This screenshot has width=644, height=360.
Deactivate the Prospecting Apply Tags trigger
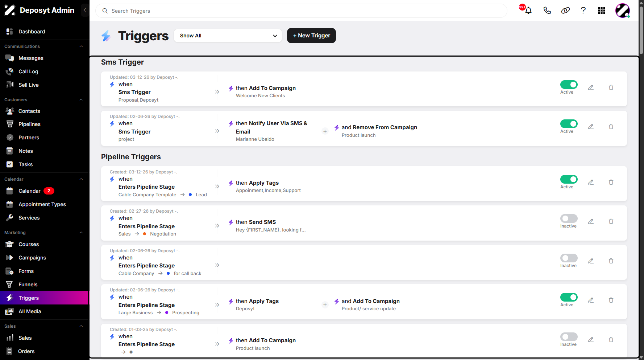tap(569, 297)
